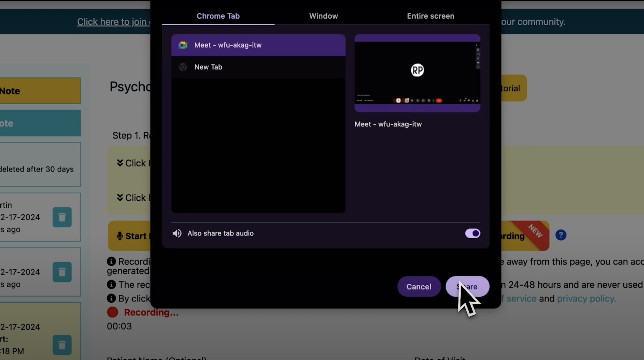Click the blue question mark help icon

(x=561, y=235)
